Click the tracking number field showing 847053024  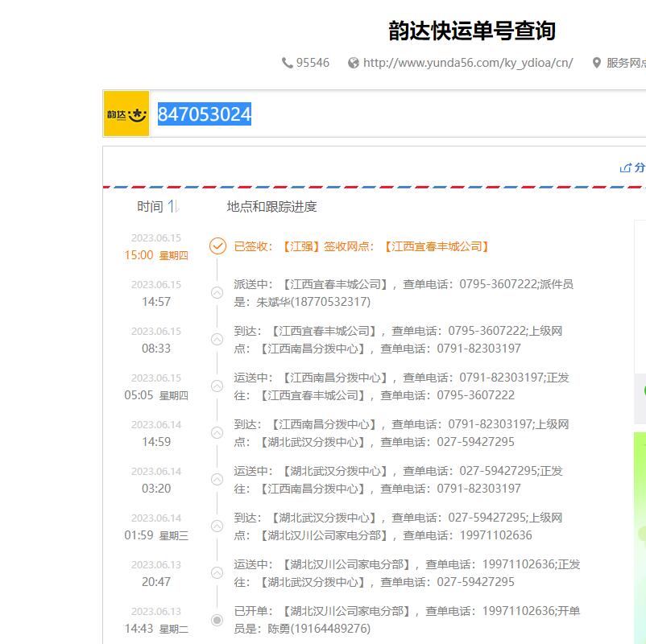398,114
